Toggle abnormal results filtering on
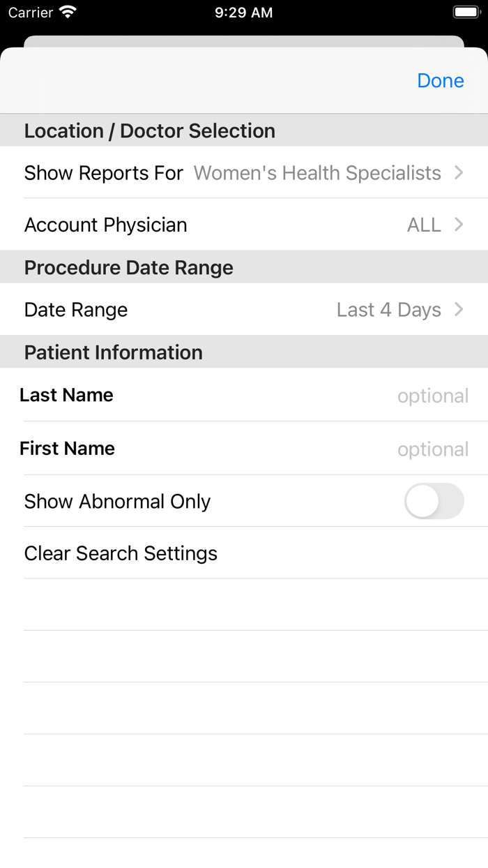488x868 pixels. [x=434, y=501]
